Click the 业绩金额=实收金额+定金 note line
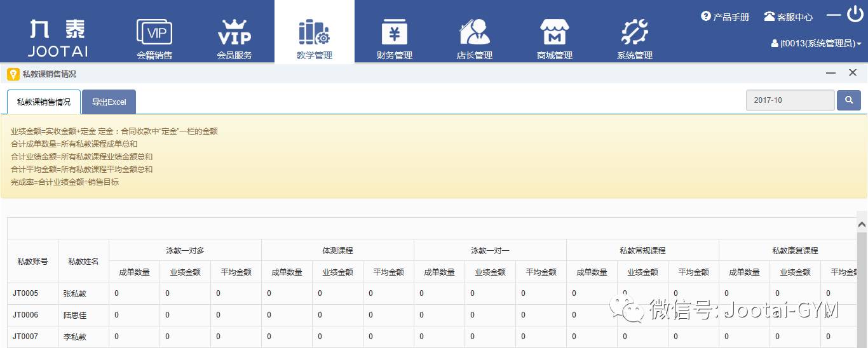 (x=114, y=131)
